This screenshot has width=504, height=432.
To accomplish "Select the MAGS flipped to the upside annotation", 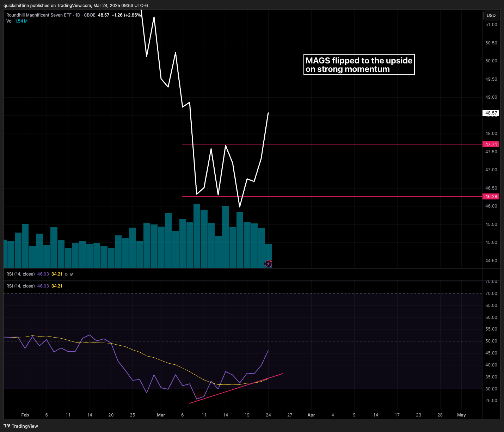I will pyautogui.click(x=359, y=64).
